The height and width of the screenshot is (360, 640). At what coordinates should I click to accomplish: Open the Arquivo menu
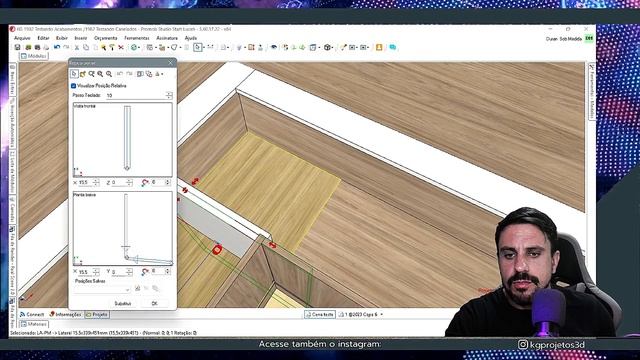(x=22, y=38)
